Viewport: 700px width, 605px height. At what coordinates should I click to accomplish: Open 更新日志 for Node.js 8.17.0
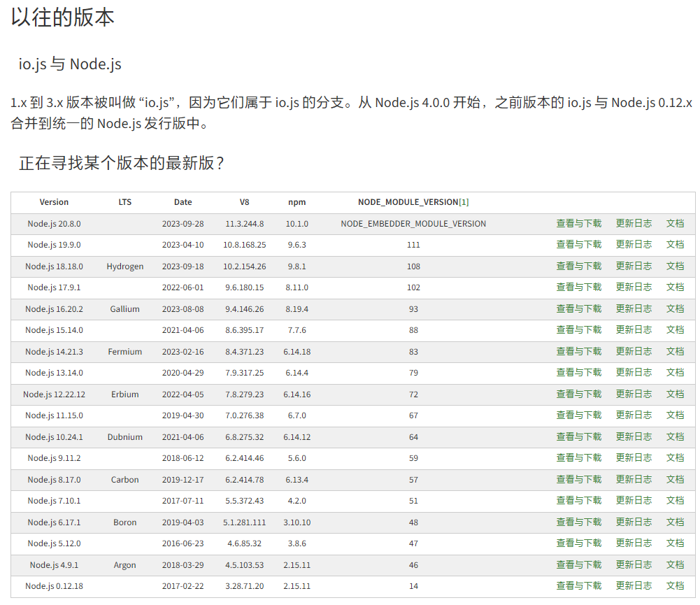tap(634, 479)
